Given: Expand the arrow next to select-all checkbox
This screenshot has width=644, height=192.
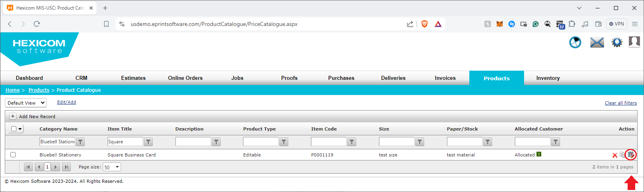Looking at the screenshot, I should (20, 129).
